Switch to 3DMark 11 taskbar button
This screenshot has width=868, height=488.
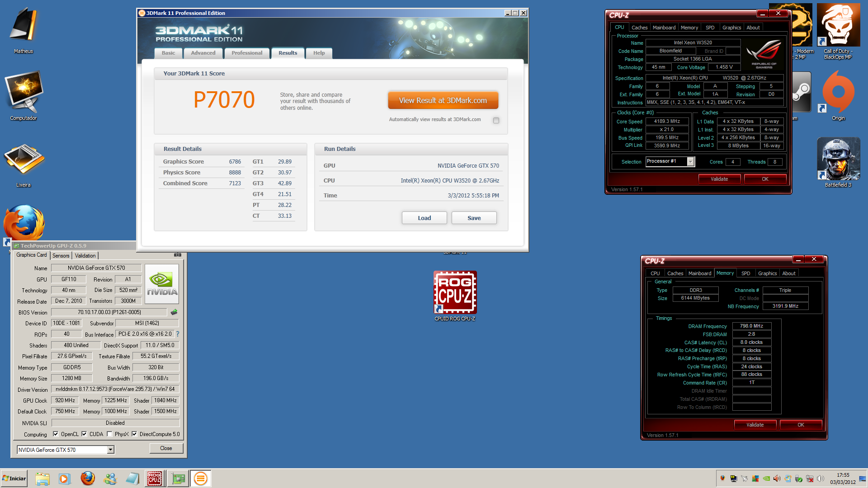(201, 479)
